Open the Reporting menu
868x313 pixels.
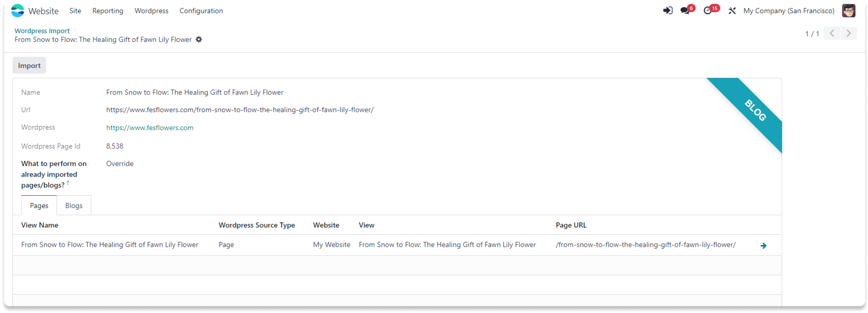(x=108, y=11)
